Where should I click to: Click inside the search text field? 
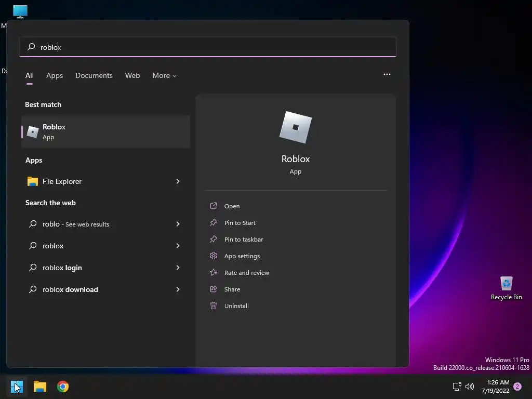coord(208,47)
